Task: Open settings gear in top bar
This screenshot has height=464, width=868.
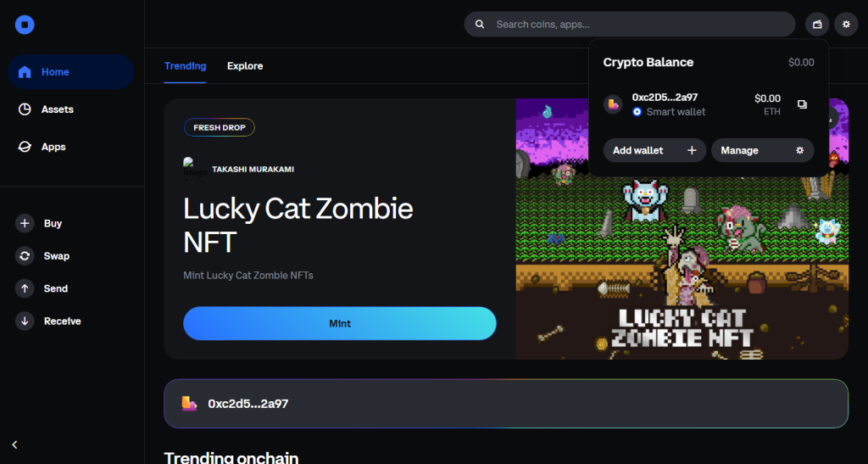Action: pyautogui.click(x=846, y=25)
